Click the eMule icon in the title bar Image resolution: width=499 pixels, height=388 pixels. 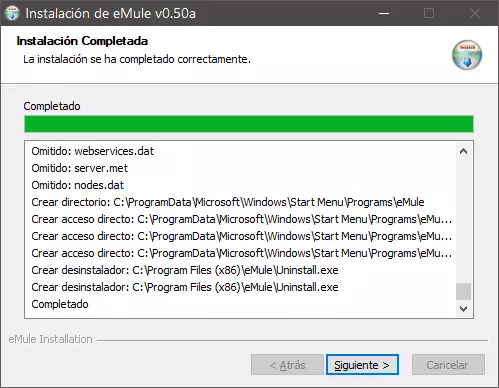click(x=12, y=13)
